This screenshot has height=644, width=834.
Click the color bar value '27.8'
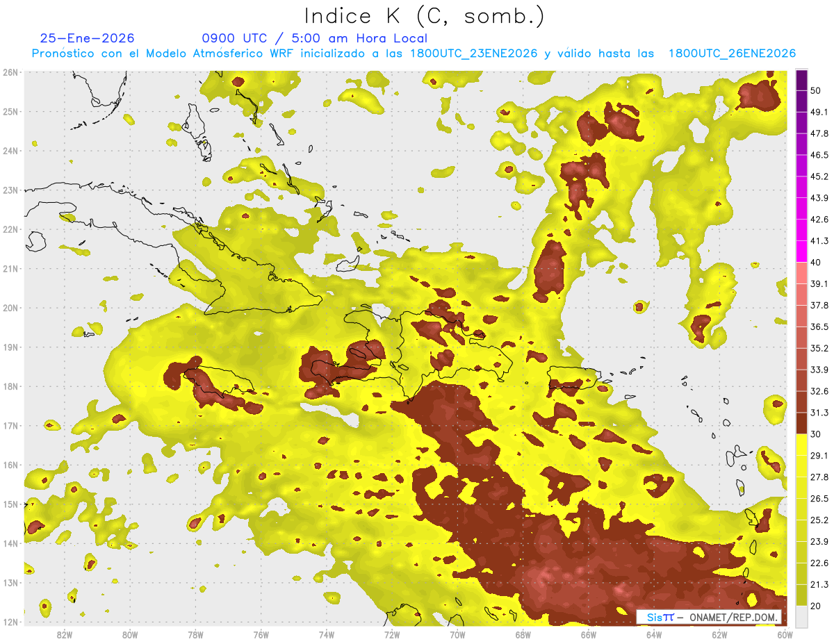click(819, 477)
